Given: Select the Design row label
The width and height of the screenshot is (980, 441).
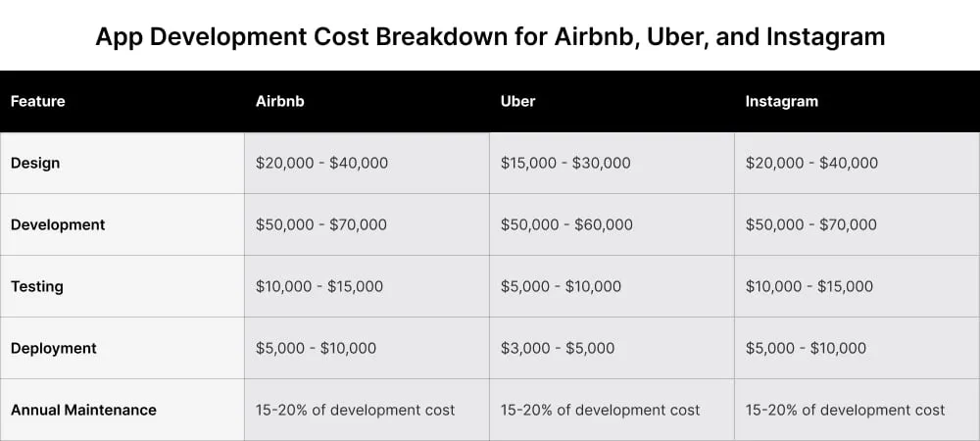Looking at the screenshot, I should click(x=35, y=163).
